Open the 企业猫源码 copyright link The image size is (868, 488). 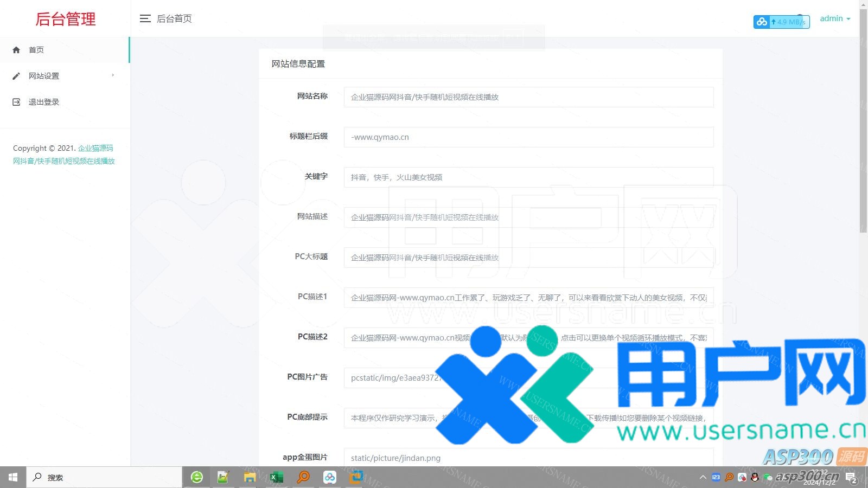(95, 148)
